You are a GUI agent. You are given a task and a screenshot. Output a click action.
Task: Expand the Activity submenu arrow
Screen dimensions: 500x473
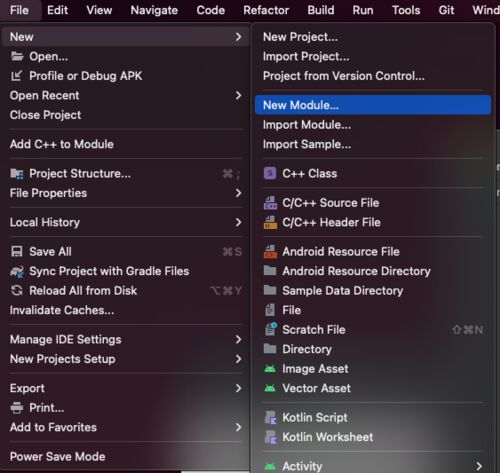479,466
